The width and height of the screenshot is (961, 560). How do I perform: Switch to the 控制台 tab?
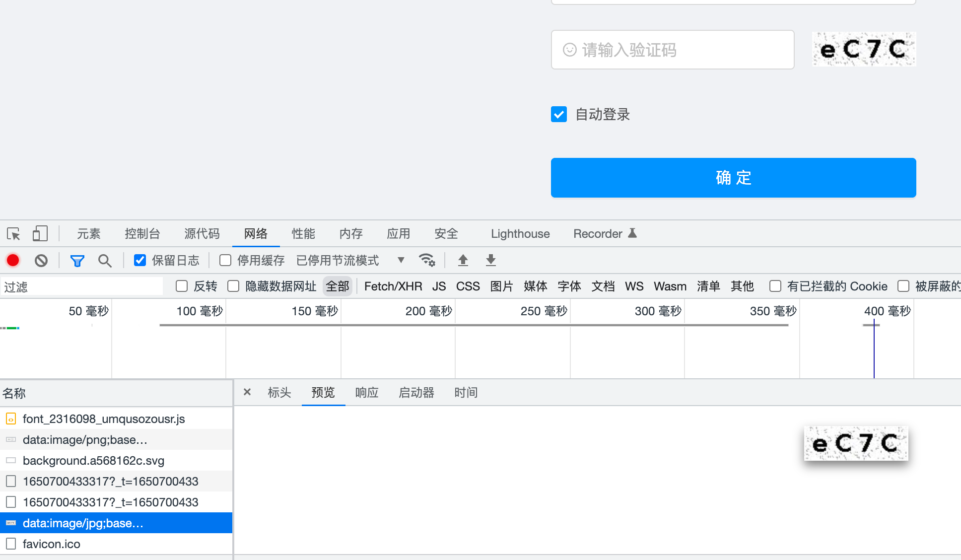pos(142,233)
